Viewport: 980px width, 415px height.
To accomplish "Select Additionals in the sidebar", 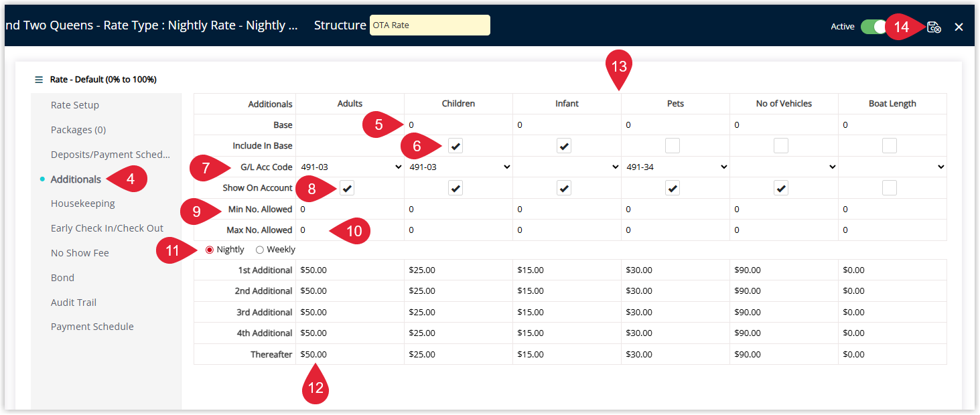I will point(76,179).
